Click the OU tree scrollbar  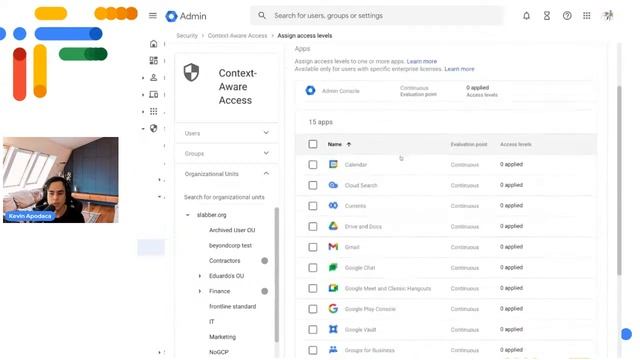click(x=277, y=274)
